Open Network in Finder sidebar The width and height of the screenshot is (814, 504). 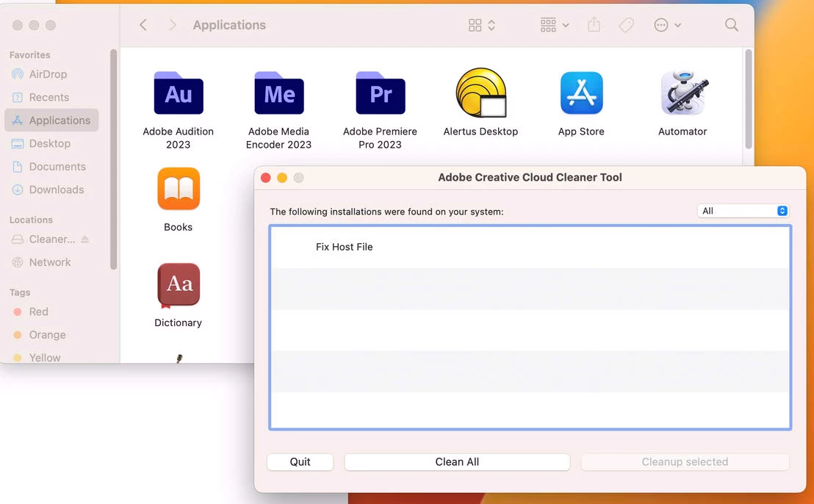pos(51,262)
